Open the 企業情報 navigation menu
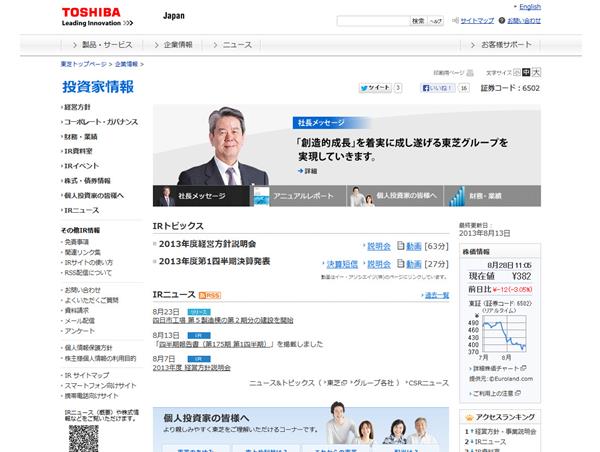 (173, 45)
